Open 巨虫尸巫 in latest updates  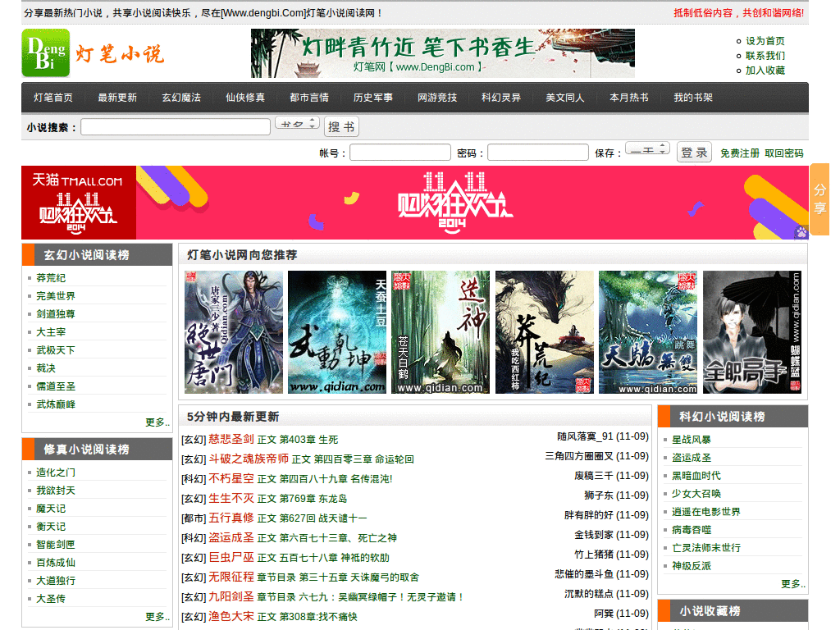point(231,558)
